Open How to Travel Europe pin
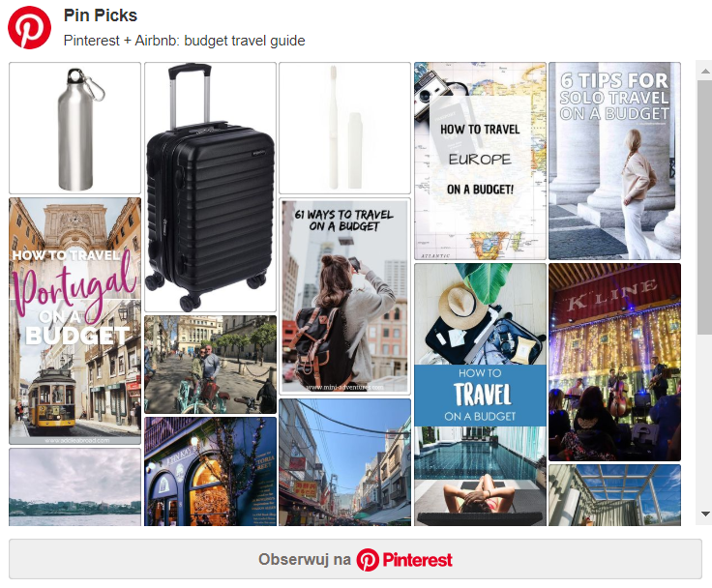Image resolution: width=712 pixels, height=588 pixels. 480,161
